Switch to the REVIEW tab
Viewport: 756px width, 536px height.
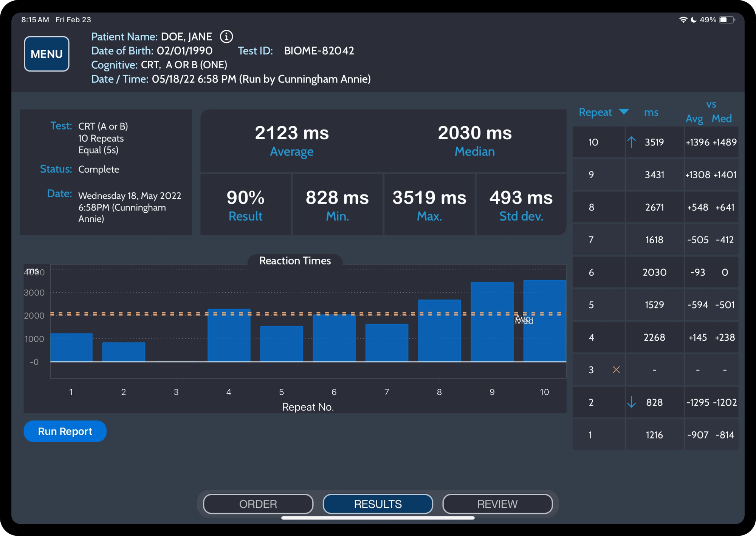coord(497,504)
